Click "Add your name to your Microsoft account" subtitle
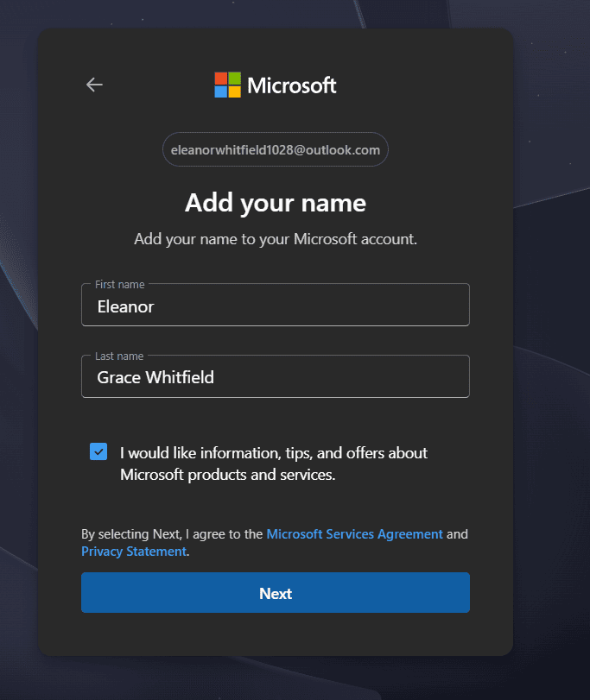 tap(276, 239)
